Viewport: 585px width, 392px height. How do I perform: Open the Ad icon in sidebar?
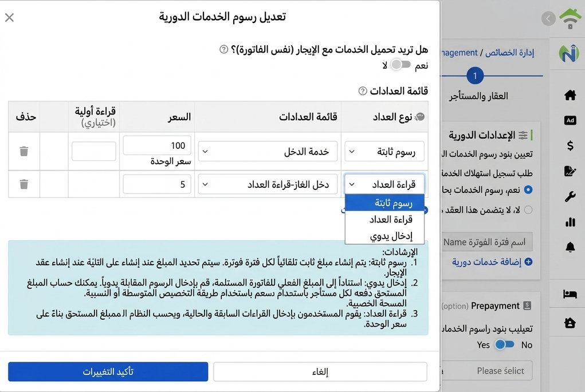pyautogui.click(x=570, y=120)
